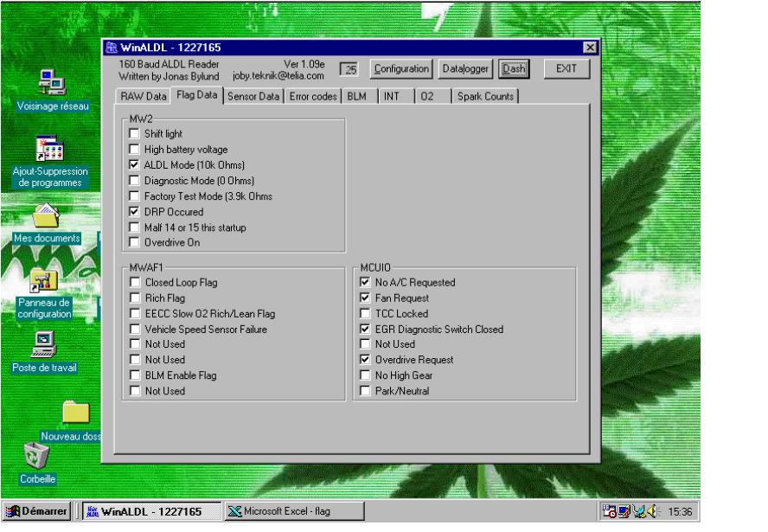The image size is (768, 532).
Task: Switch to Microsoft Excel - flag taskbar button
Action: [294, 511]
